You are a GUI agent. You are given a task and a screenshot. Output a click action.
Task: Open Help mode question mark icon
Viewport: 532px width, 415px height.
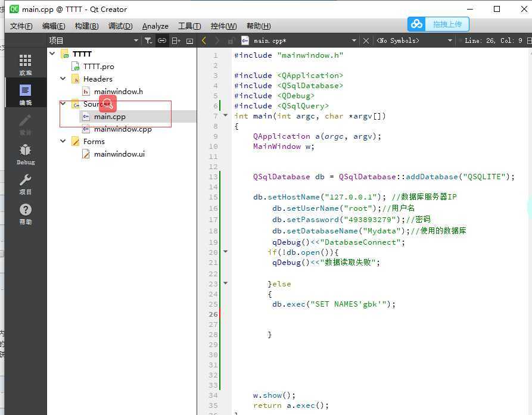coord(26,214)
